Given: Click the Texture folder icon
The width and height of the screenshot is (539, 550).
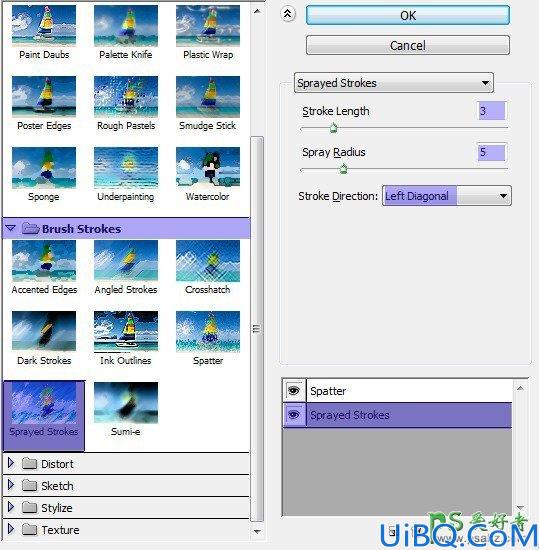Looking at the screenshot, I should 29,529.
